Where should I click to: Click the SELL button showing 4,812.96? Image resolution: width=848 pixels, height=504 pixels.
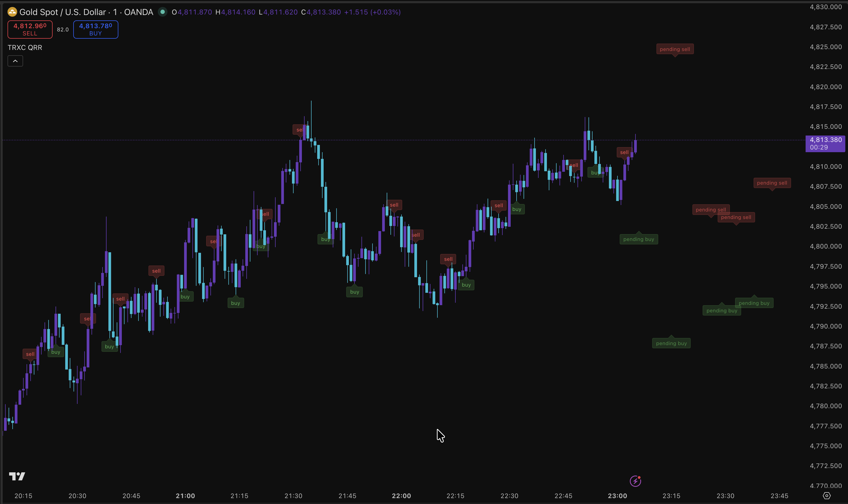[x=30, y=29]
